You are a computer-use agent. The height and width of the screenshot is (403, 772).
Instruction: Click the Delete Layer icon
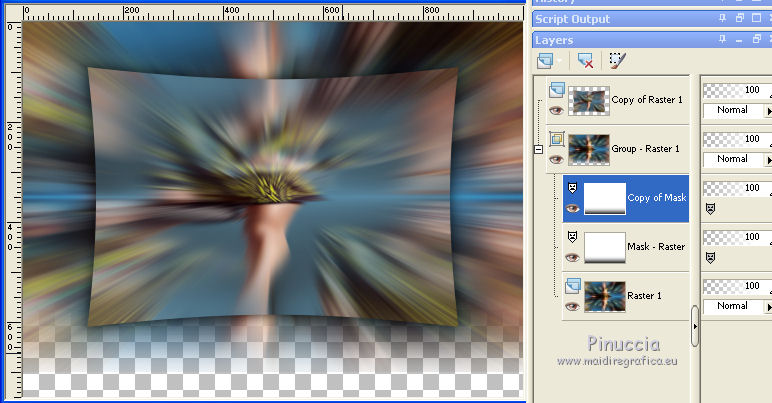coord(585,61)
